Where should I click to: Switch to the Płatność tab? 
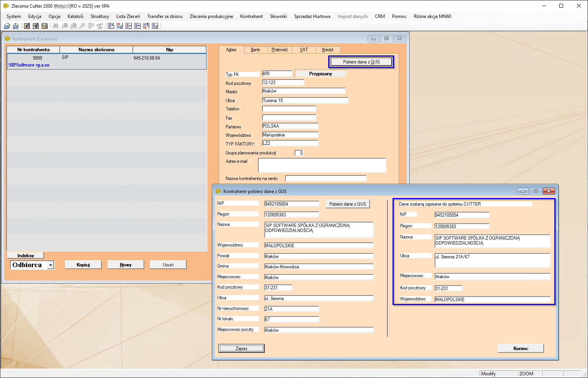(280, 50)
